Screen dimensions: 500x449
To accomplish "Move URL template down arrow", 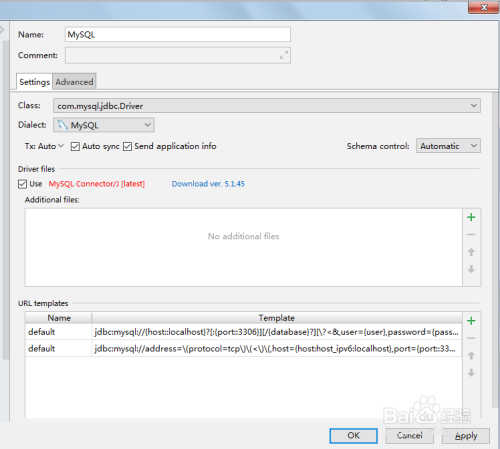I will tap(471, 373).
